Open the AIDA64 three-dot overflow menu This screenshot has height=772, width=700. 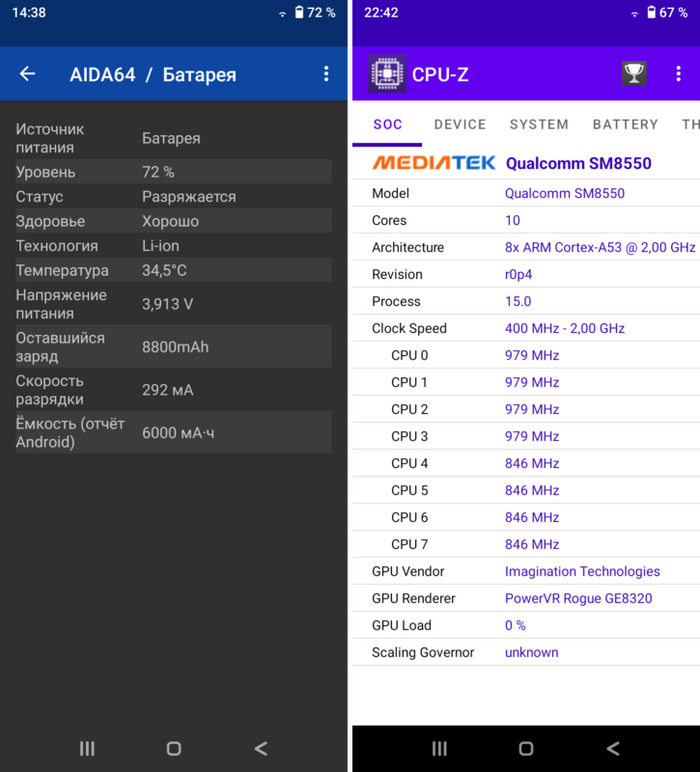[x=326, y=74]
